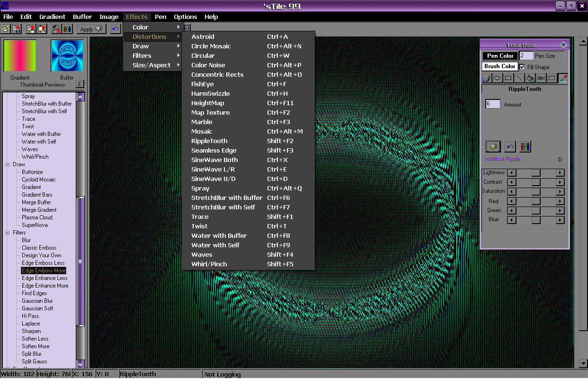Image resolution: width=588 pixels, height=379 pixels.
Task: Choose FishEye from Distortions submenu
Action: click(203, 84)
